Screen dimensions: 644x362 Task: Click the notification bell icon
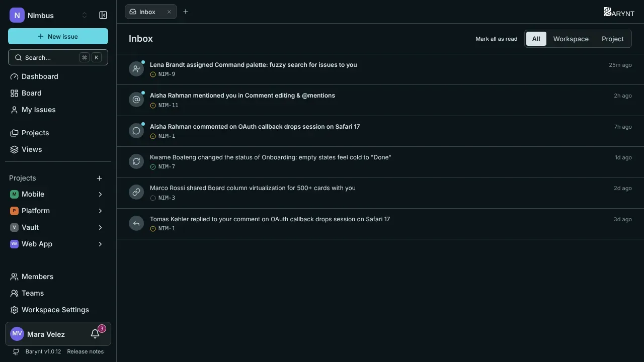(95, 334)
